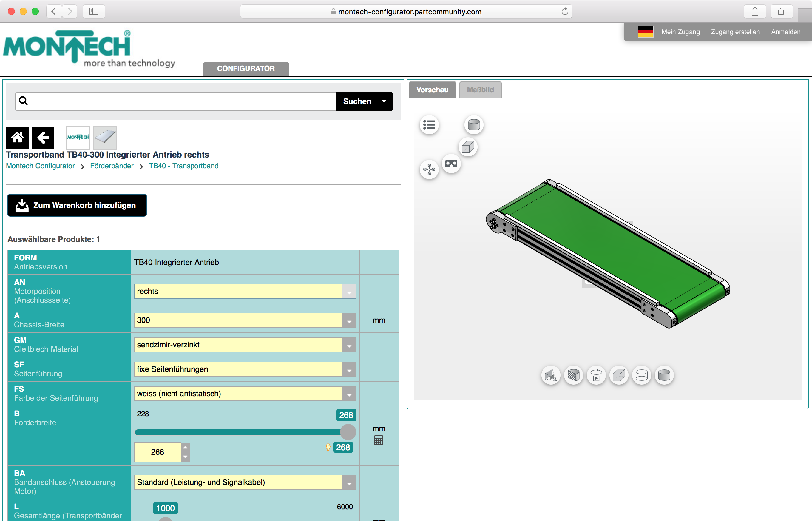Show Safari tab overview
Image resolution: width=812 pixels, height=521 pixels.
[782, 12]
